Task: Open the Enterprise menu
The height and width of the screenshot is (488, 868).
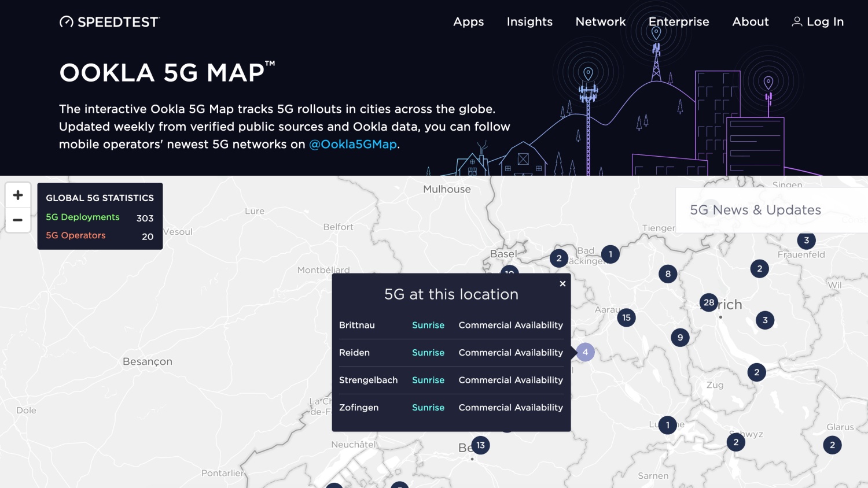Action: [x=679, y=21]
